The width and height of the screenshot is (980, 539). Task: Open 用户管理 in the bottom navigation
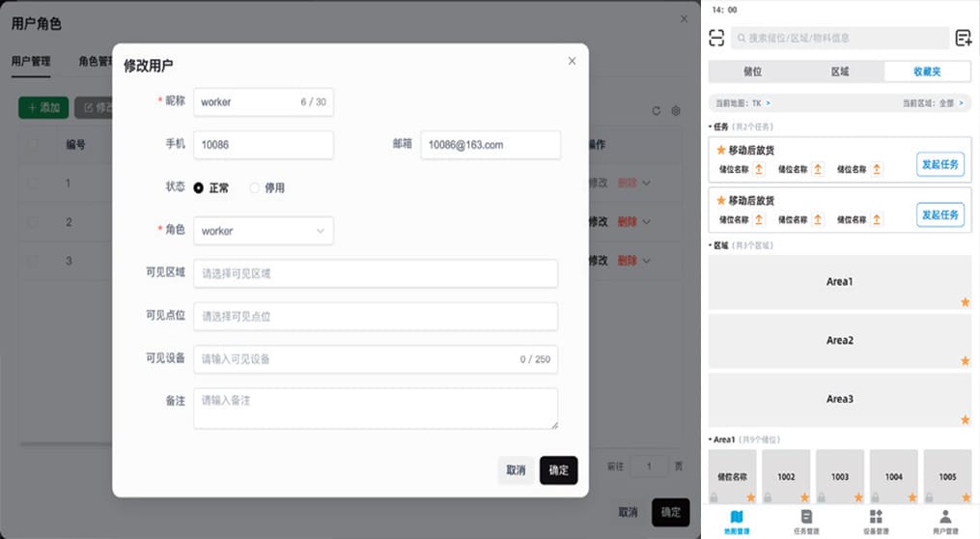tap(945, 522)
